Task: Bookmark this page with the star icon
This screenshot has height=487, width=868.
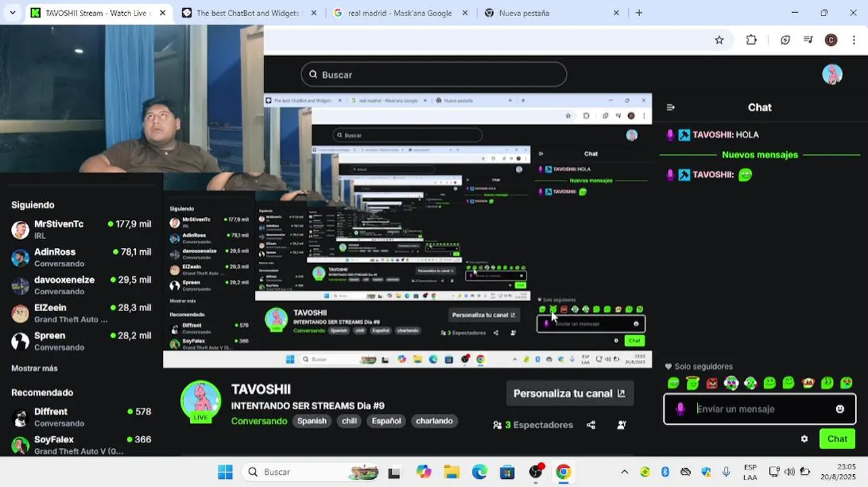Action: 719,40
